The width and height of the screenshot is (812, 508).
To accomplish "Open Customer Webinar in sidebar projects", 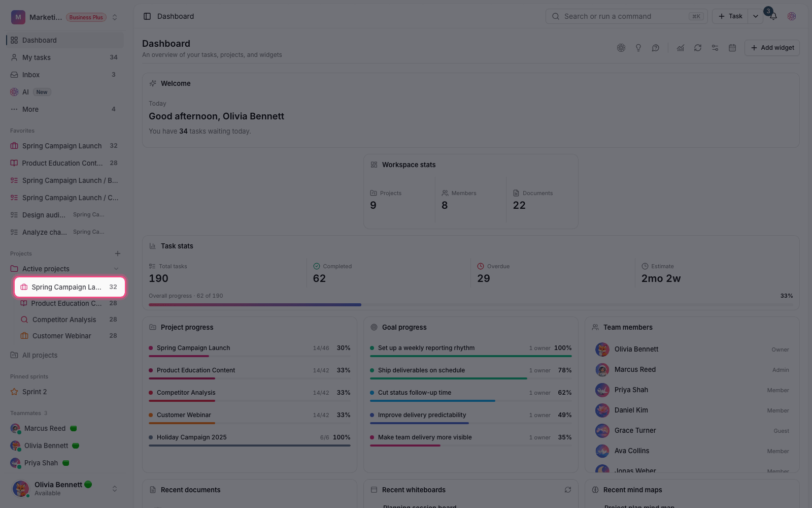I will coord(69,336).
